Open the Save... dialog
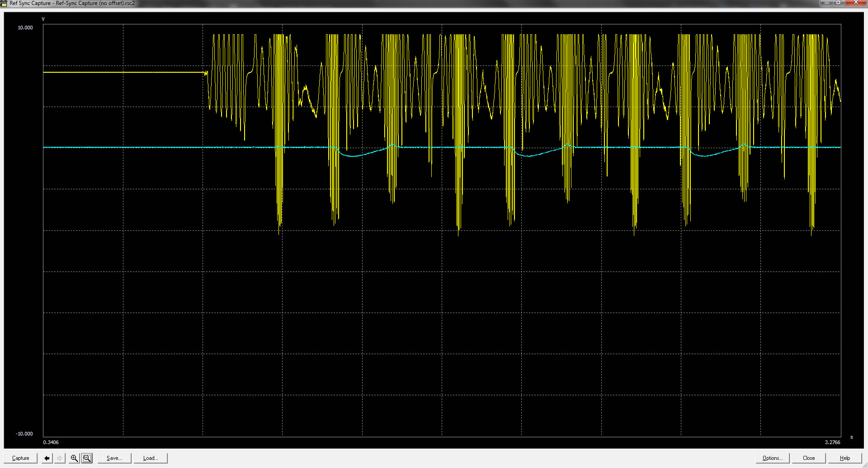Screen dimensions: 868x468 (x=114, y=458)
